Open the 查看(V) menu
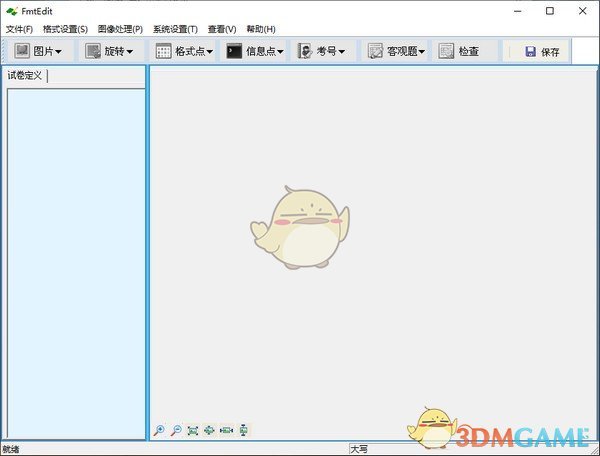 click(x=222, y=29)
